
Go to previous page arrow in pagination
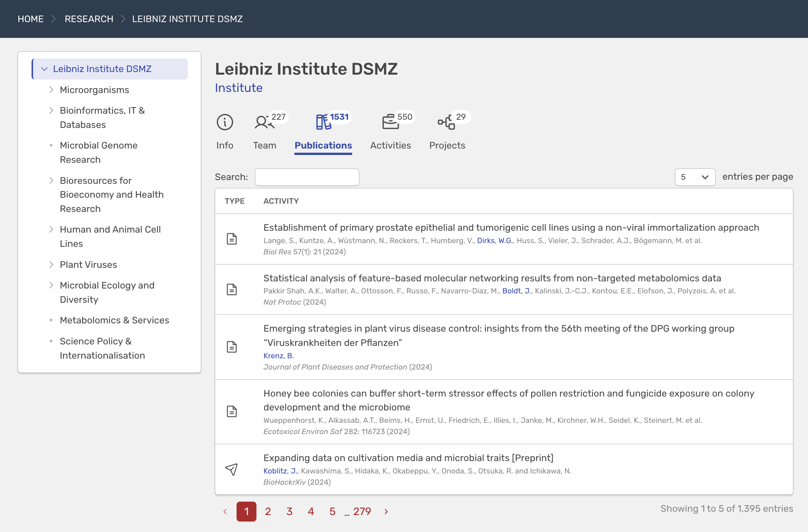click(x=225, y=511)
